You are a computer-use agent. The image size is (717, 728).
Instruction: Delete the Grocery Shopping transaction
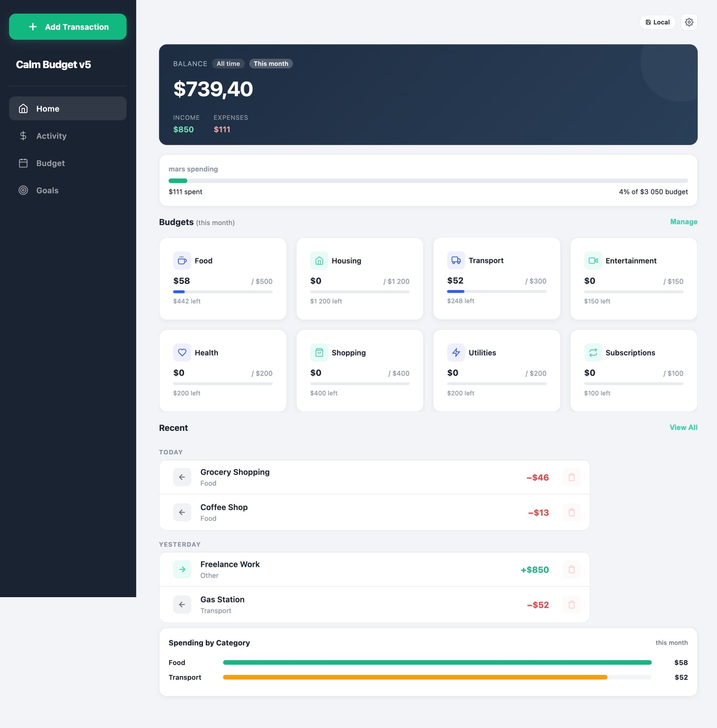pos(571,477)
